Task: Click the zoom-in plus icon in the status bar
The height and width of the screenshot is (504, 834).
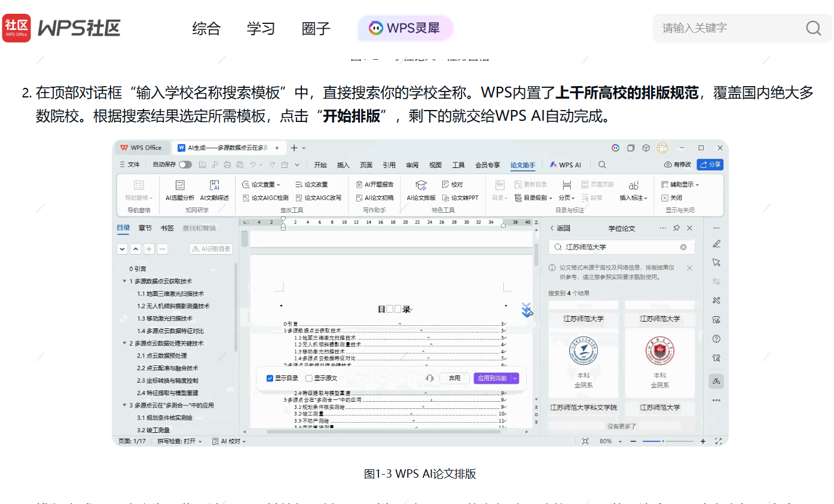Action: [x=703, y=441]
